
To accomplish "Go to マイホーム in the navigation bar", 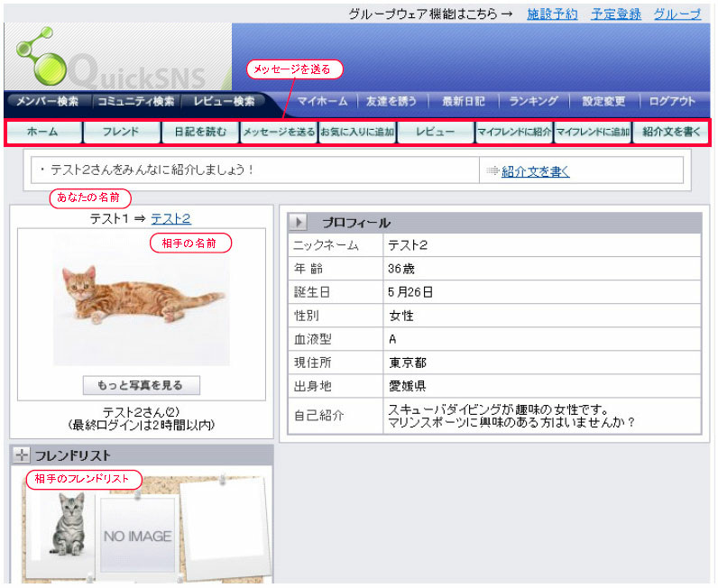I will click(x=323, y=102).
